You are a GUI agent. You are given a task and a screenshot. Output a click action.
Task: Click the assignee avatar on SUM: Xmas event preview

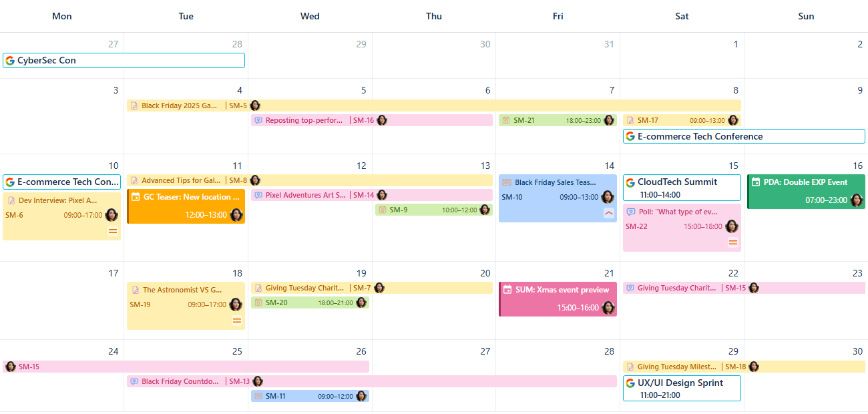[x=608, y=308]
